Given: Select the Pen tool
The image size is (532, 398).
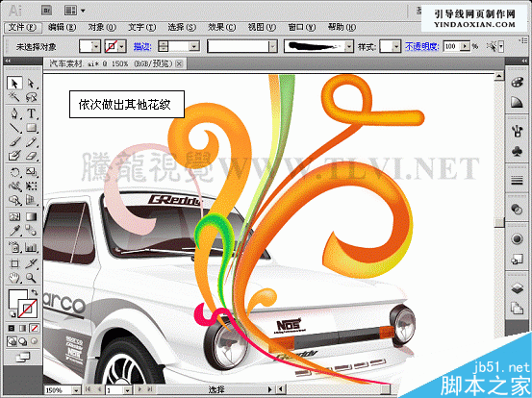Looking at the screenshot, I should tap(14, 113).
